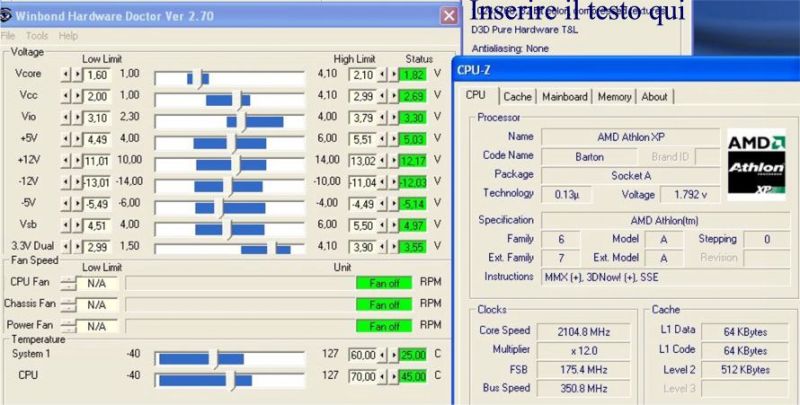
Task: Decrease -5V high limit with left arrow
Action: tap(382, 204)
